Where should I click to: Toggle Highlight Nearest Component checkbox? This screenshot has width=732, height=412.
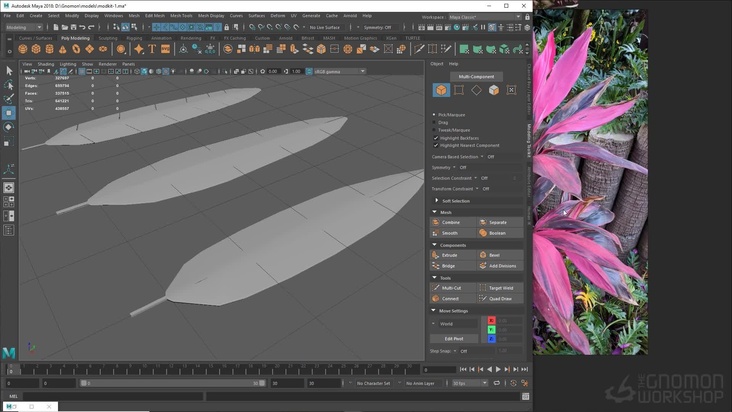(435, 145)
